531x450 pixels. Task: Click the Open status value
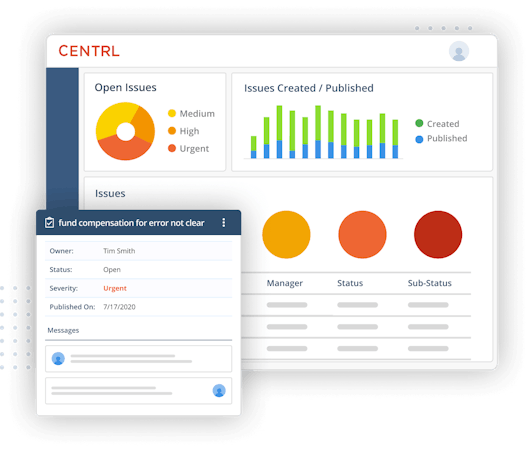pyautogui.click(x=112, y=270)
